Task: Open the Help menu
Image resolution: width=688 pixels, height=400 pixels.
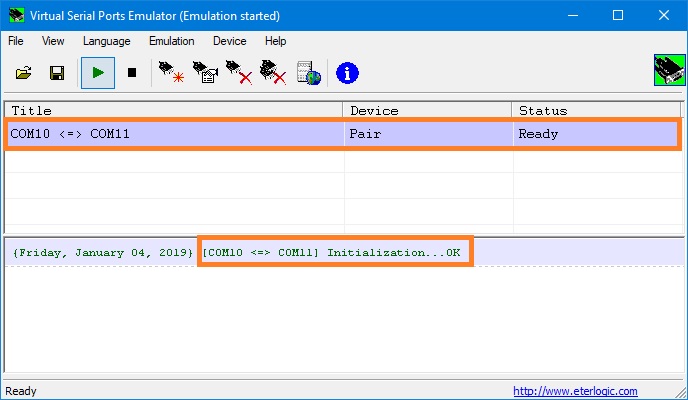Action: pos(276,41)
